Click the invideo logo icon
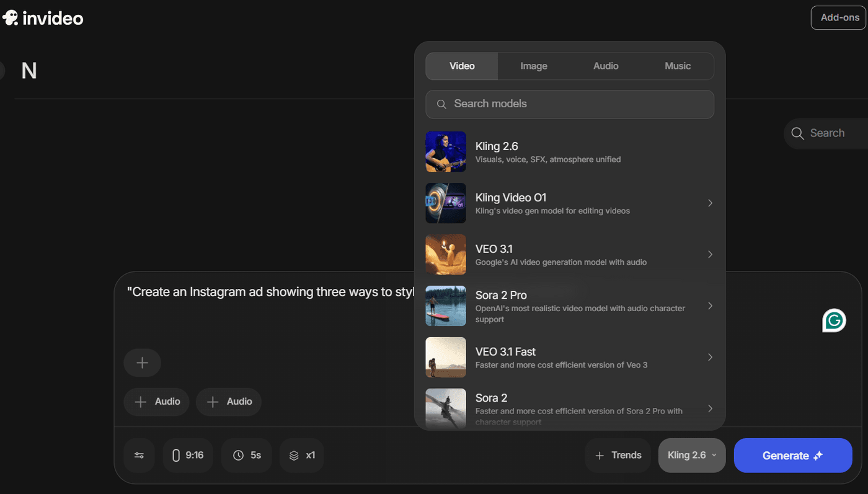Viewport: 868px width, 494px height. pos(11,18)
